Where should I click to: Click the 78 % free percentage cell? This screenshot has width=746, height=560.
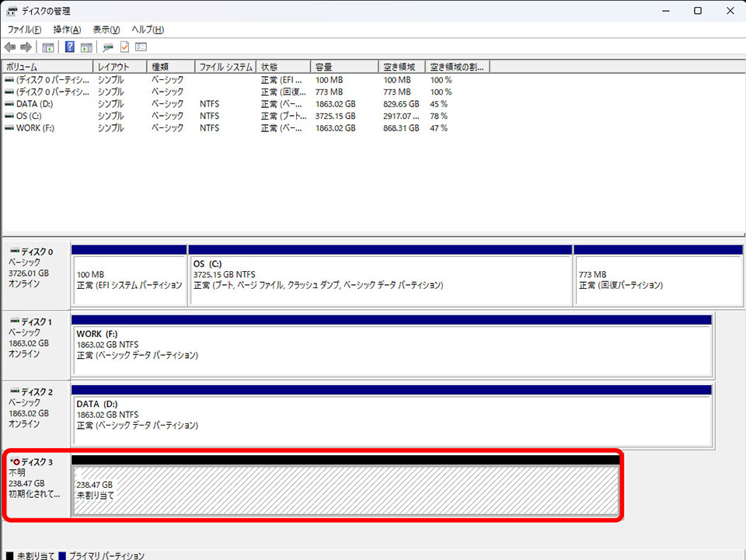click(x=438, y=116)
